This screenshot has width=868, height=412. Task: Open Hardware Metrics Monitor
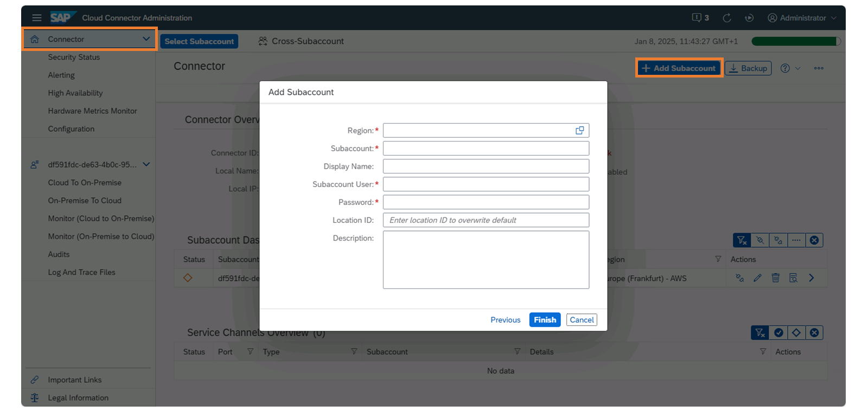click(x=92, y=111)
